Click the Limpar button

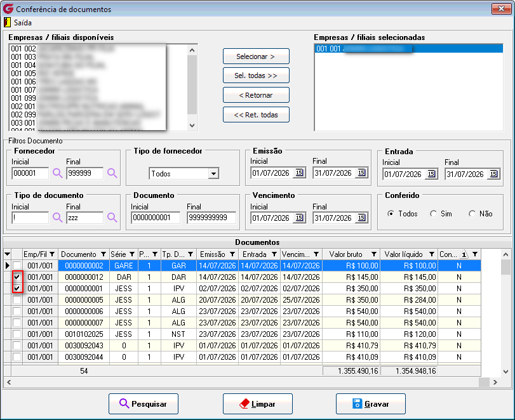258,404
